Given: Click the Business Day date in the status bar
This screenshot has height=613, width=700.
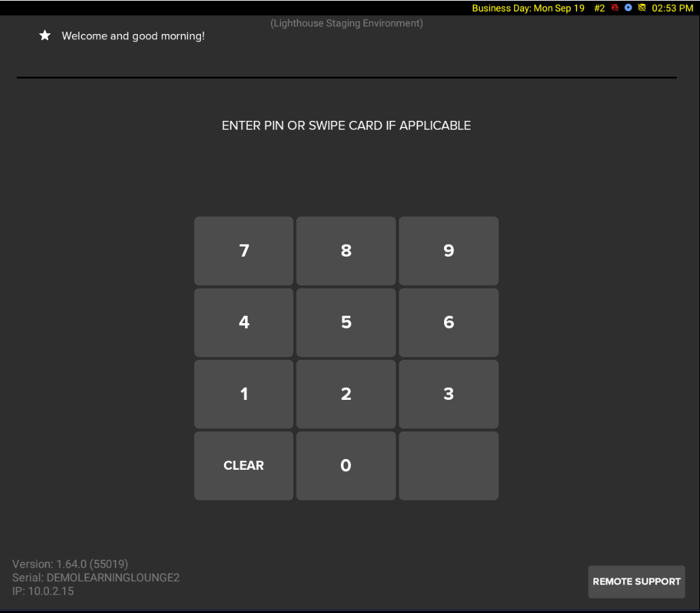Looking at the screenshot, I should 528,7.
